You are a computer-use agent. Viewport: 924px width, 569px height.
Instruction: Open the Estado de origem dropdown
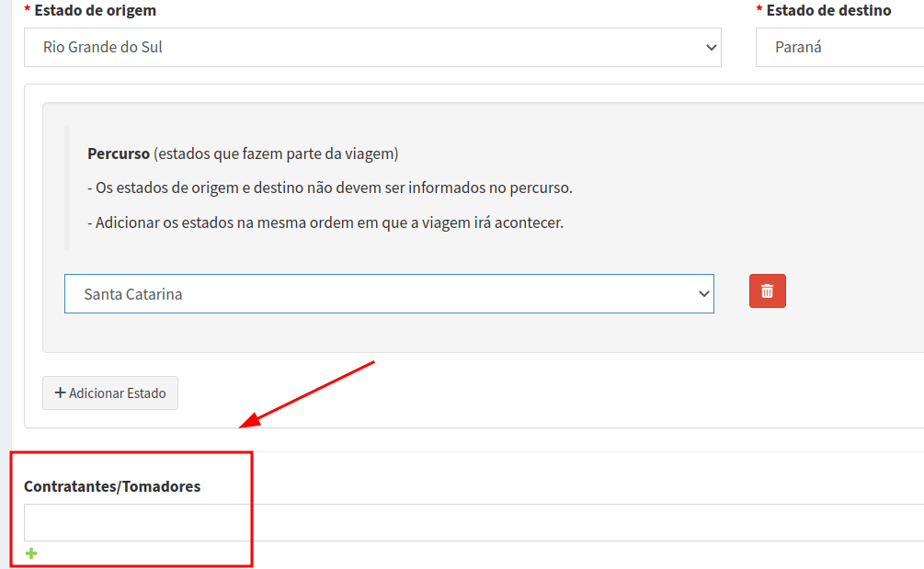click(372, 47)
